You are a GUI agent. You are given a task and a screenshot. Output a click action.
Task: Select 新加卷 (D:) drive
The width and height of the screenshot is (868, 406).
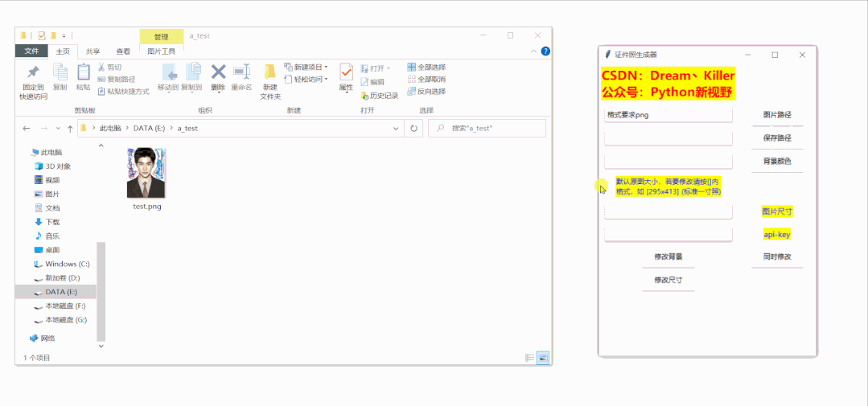(62, 277)
